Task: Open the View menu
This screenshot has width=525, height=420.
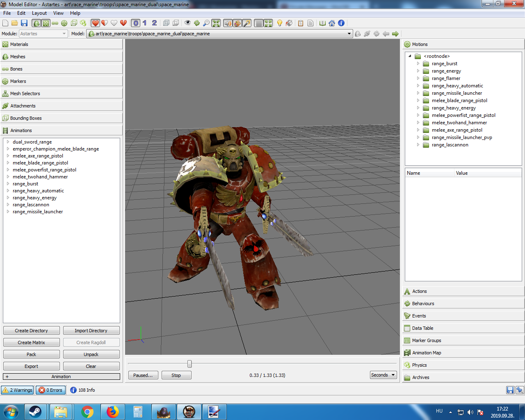Action: pos(58,13)
